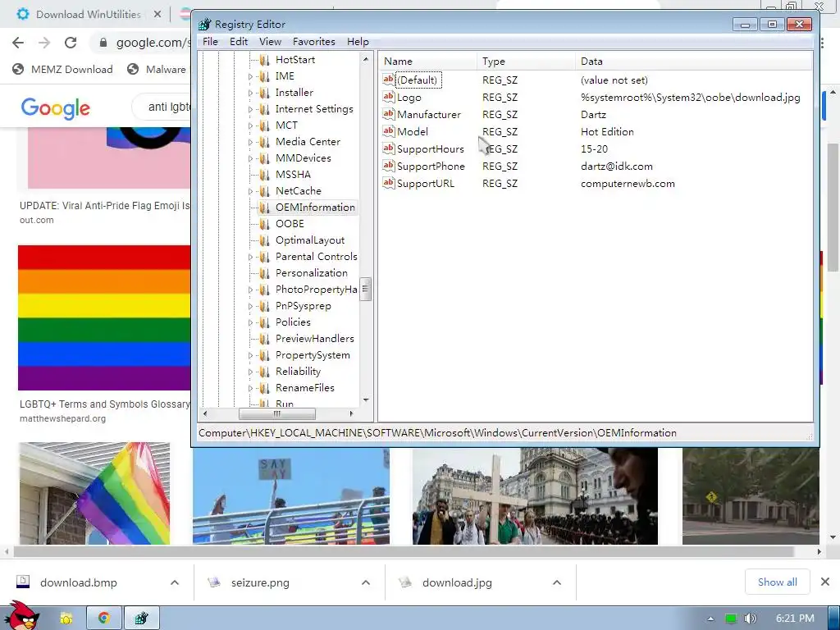
Task: Click the registry tree vertical scrollbar thumb
Action: click(365, 290)
